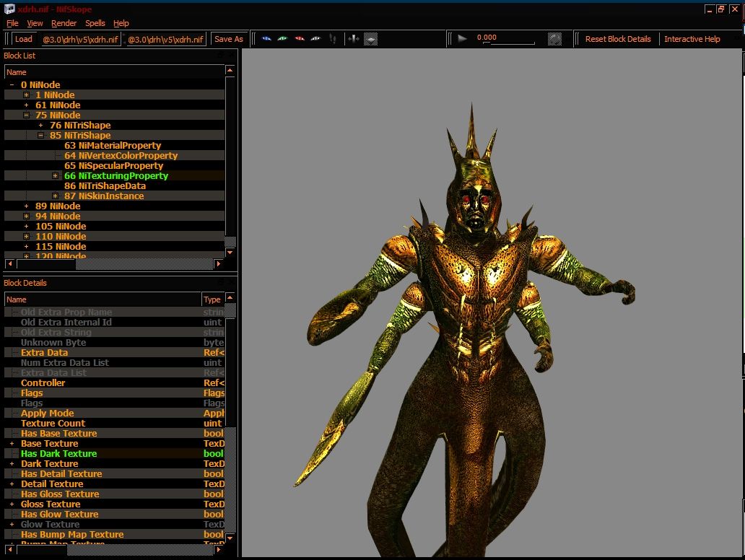Expand the 115 NiNode branch
Viewport: 745px width, 560px height.
26,247
